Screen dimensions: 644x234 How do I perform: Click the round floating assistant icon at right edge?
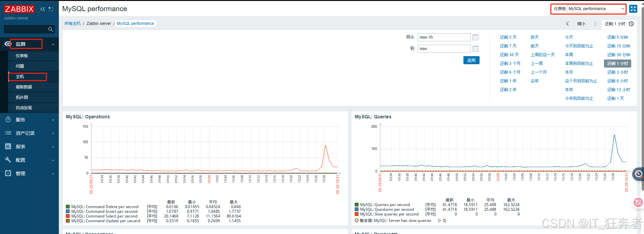coord(638,174)
